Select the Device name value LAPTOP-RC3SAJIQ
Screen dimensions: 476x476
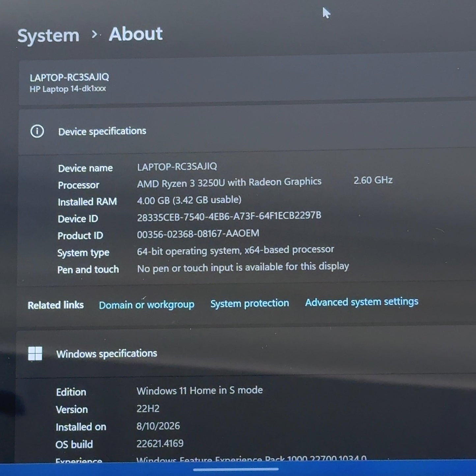(177, 167)
